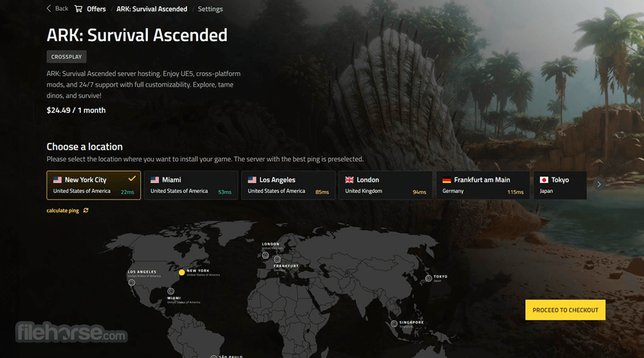Click the calculate ping refresh icon
644x358 pixels.
[86, 210]
